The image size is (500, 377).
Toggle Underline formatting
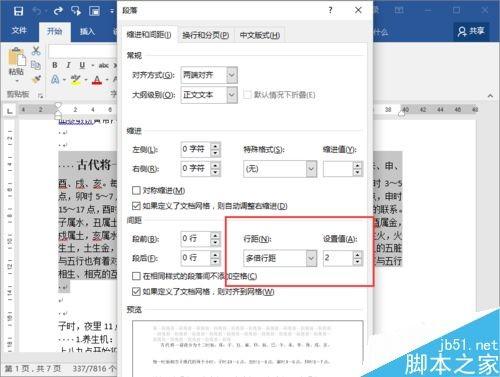click(x=82, y=65)
